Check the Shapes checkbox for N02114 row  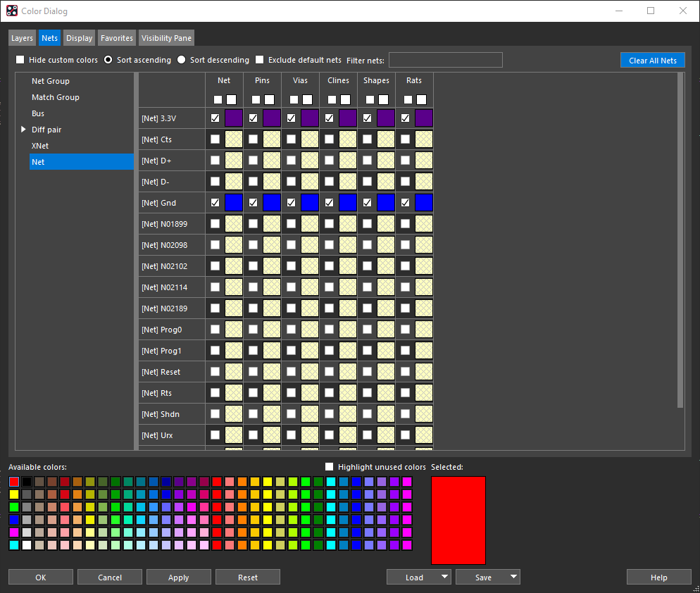click(367, 287)
